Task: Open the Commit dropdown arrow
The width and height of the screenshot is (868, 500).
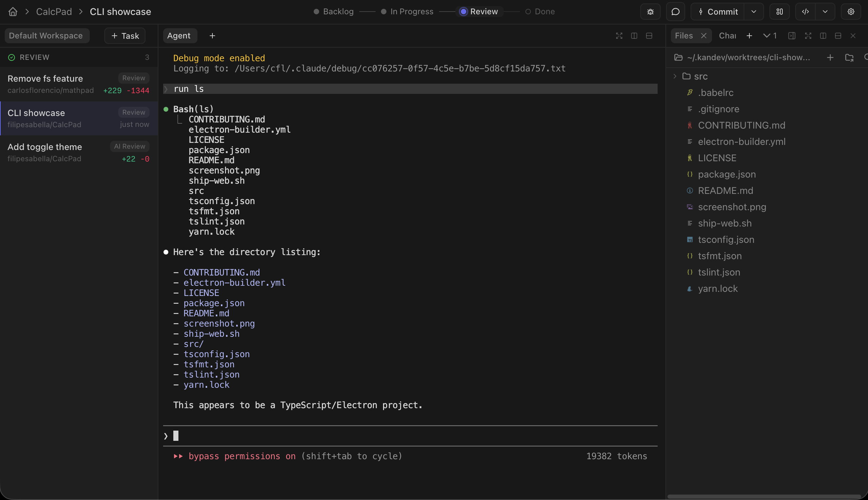Action: [x=753, y=12]
